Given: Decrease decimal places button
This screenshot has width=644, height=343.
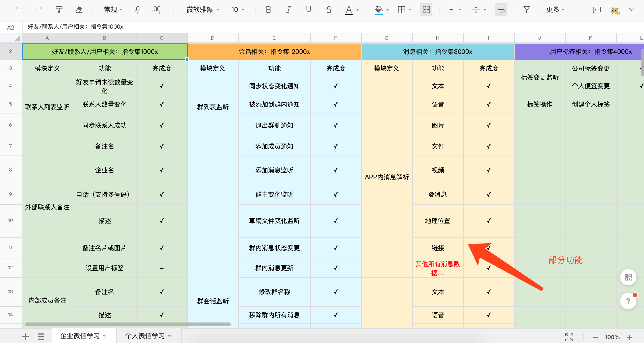Looking at the screenshot, I should (x=137, y=10).
